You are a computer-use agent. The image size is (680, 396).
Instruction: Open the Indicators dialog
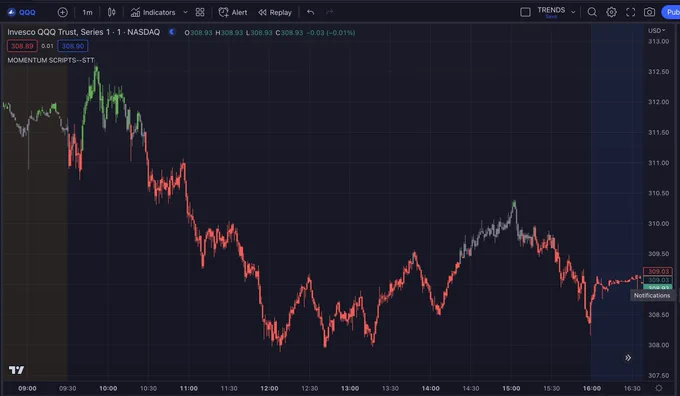point(153,12)
